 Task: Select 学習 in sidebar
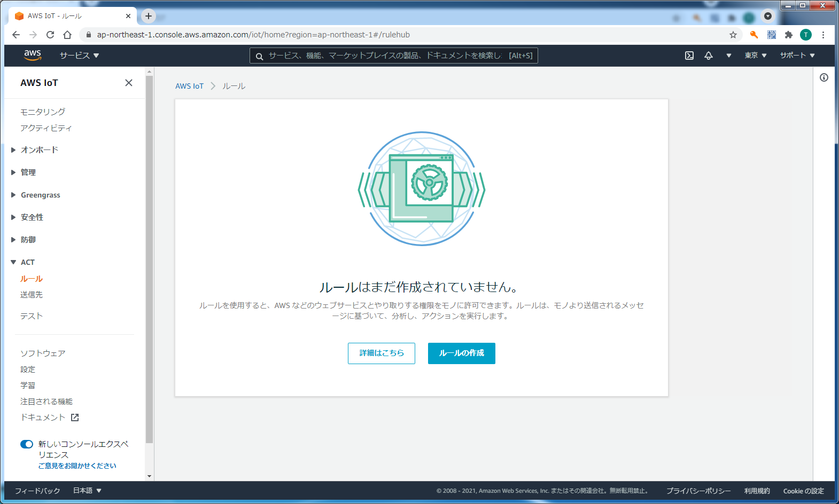coord(28,385)
